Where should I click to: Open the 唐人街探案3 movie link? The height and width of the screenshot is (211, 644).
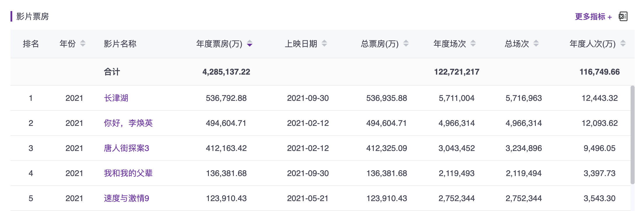[126, 148]
